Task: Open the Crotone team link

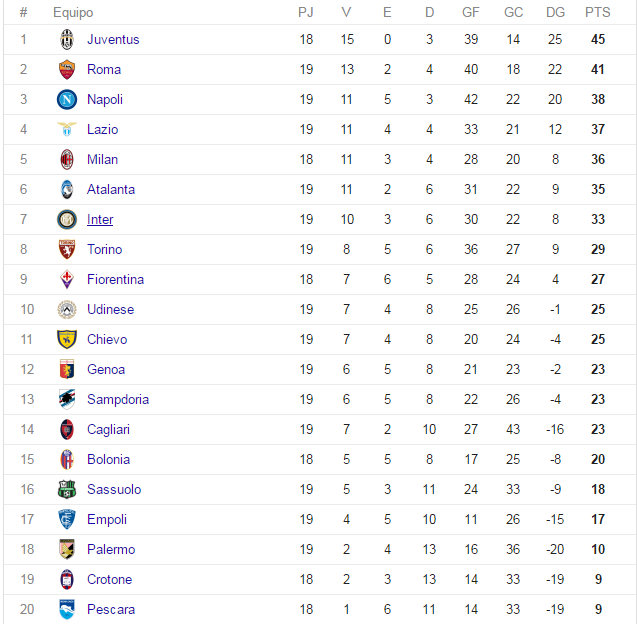Action: 109,579
